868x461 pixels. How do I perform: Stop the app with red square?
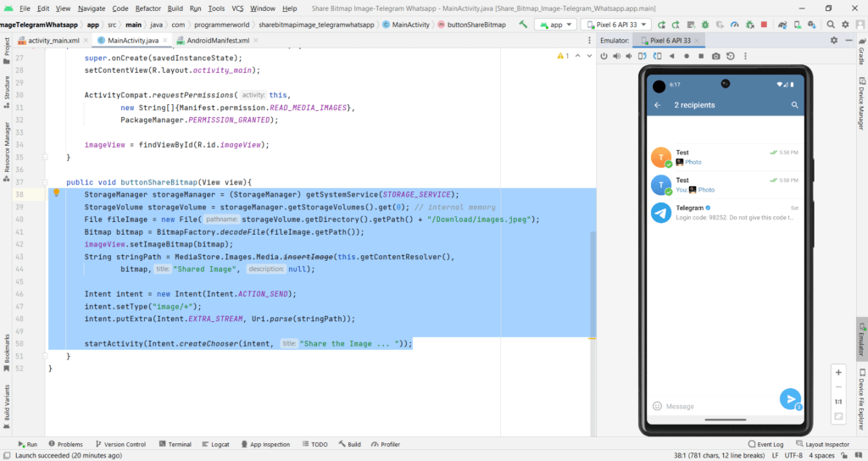pos(764,25)
